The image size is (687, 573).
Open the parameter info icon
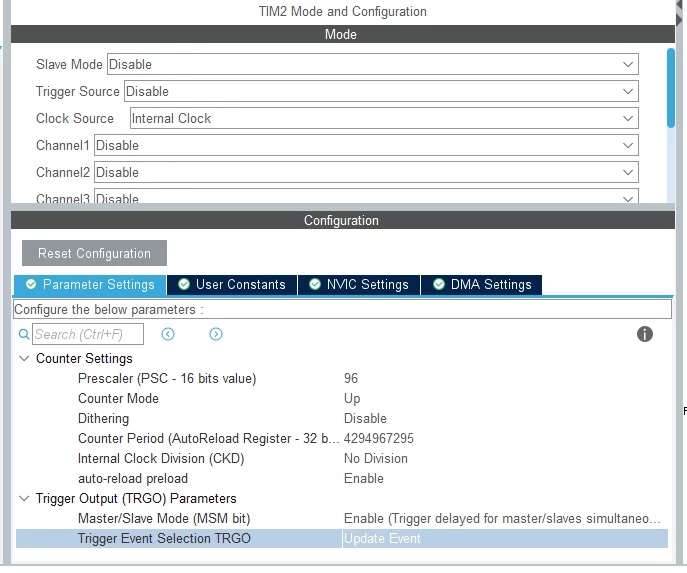pyautogui.click(x=645, y=335)
